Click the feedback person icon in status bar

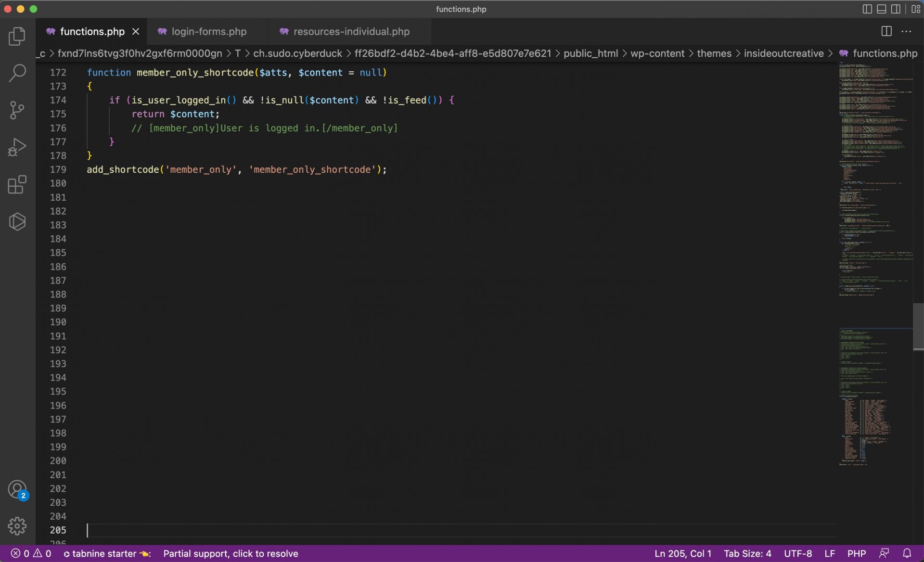point(884,553)
